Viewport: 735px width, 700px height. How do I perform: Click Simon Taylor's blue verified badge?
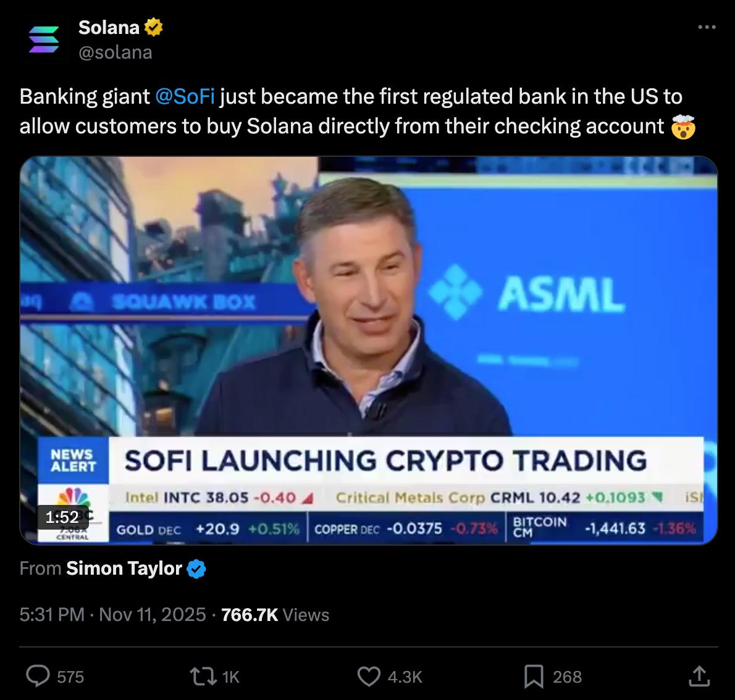pos(196,569)
